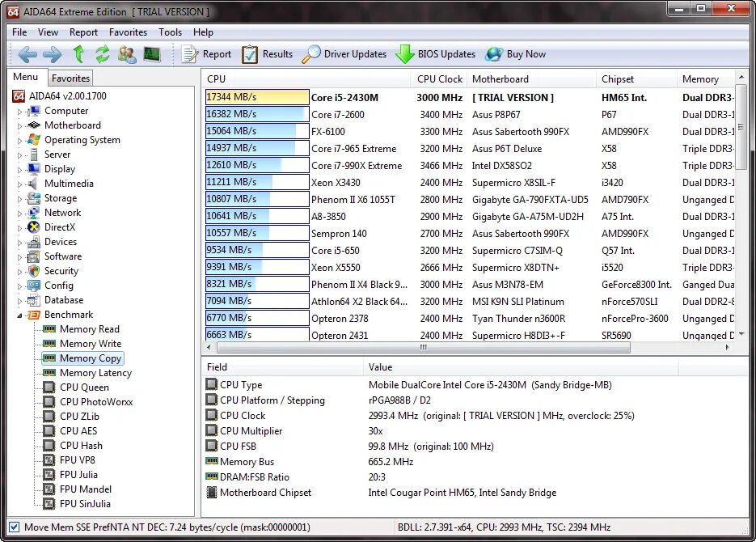The height and width of the screenshot is (542, 756).
Task: Expand the Network tree node
Action: pos(19,213)
